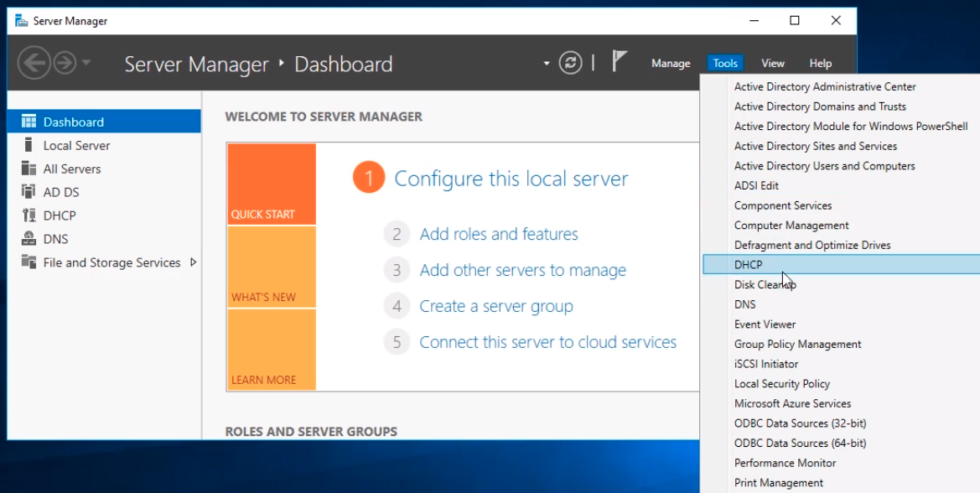Open Active Directory Users and Computers

824,166
